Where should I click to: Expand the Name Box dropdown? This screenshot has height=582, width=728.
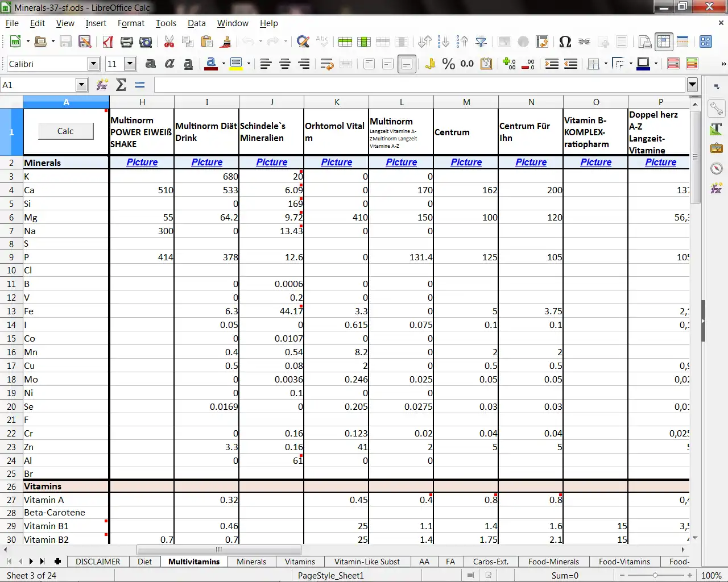(x=81, y=85)
